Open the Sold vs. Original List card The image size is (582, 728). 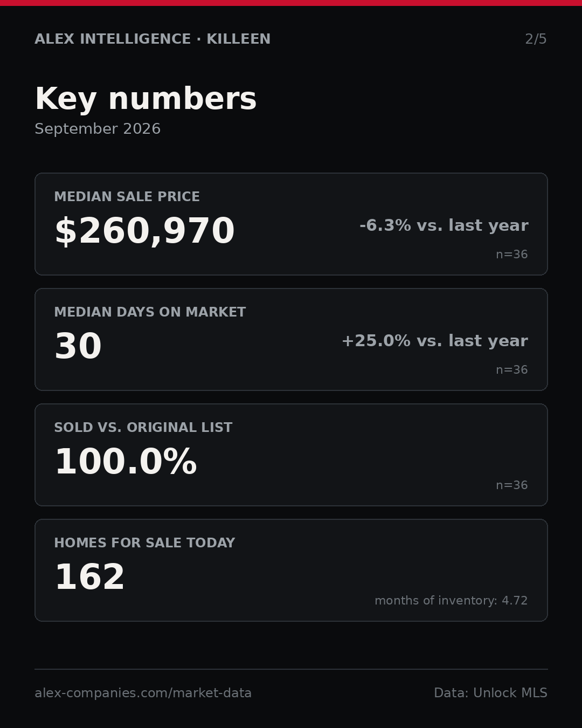click(291, 455)
